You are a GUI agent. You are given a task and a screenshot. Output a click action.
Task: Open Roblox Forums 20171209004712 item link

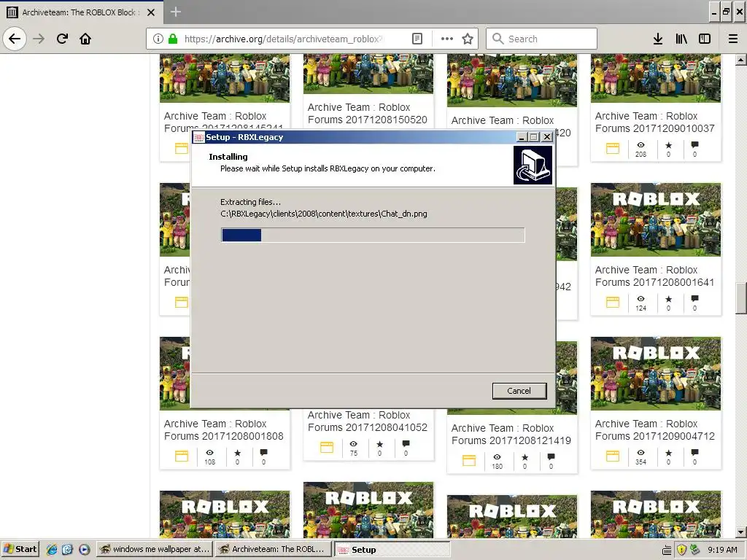coord(654,429)
